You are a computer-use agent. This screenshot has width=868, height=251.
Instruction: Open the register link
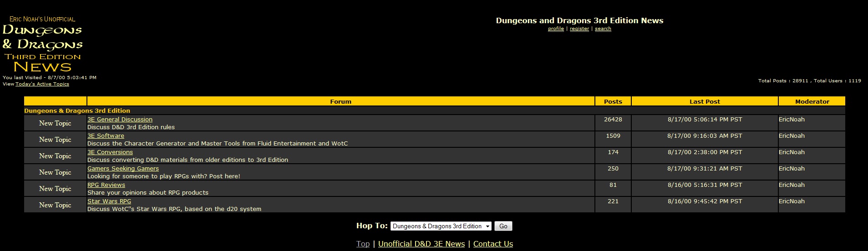[x=579, y=29]
